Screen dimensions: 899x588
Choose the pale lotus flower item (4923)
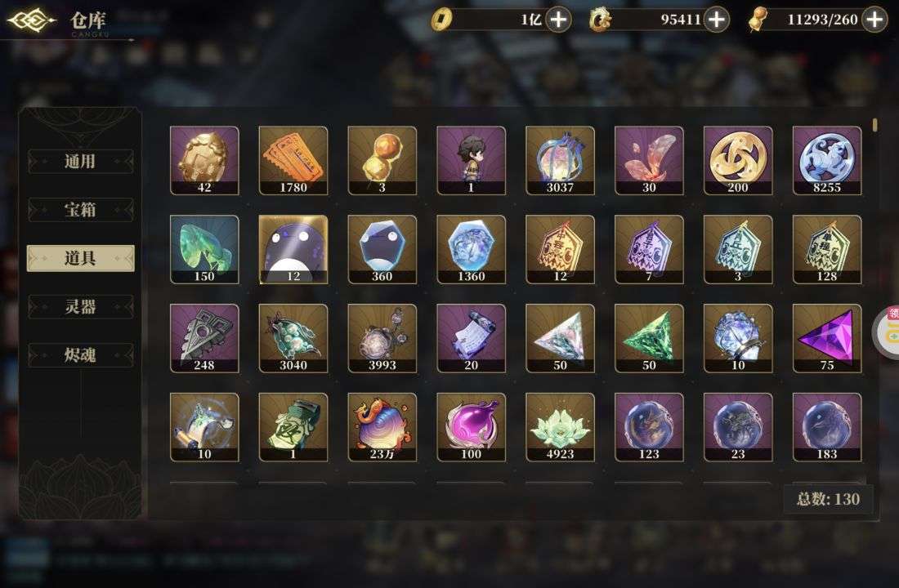[x=560, y=427]
